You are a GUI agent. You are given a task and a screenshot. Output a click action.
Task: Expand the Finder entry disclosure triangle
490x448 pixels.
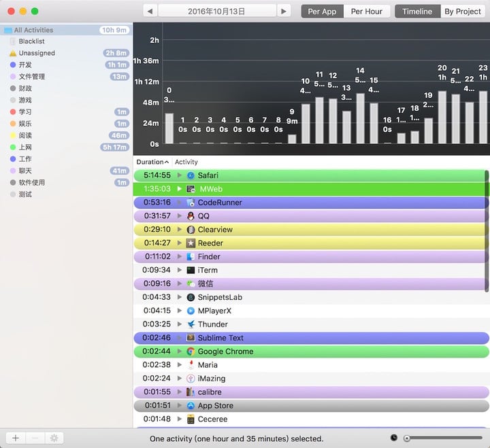point(180,256)
